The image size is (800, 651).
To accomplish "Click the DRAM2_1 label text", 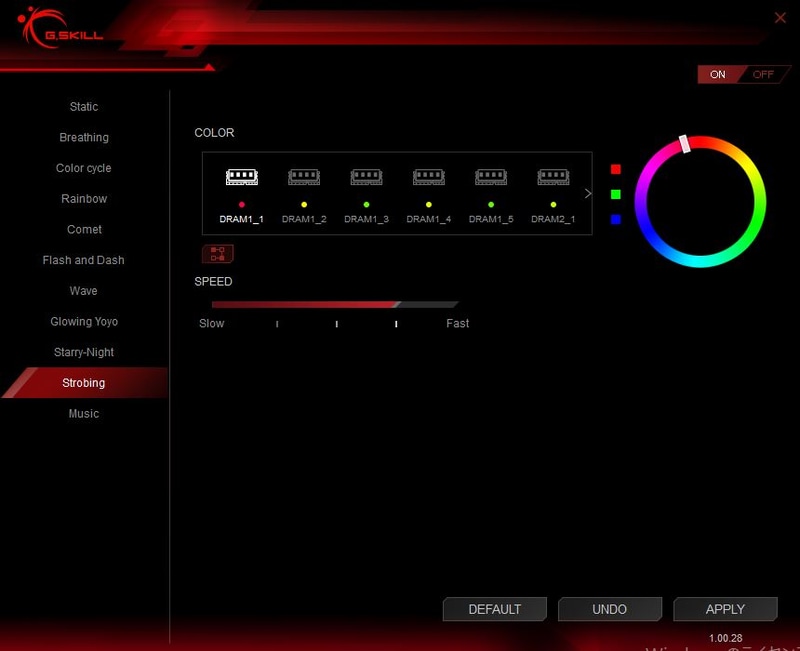I will pos(553,219).
